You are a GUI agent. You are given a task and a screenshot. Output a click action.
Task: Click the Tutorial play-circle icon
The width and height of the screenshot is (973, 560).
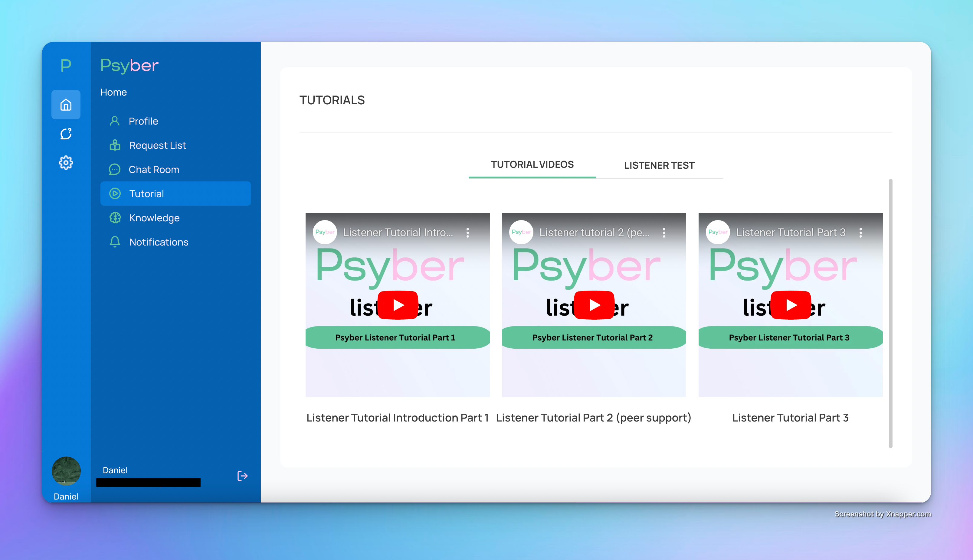pos(115,194)
